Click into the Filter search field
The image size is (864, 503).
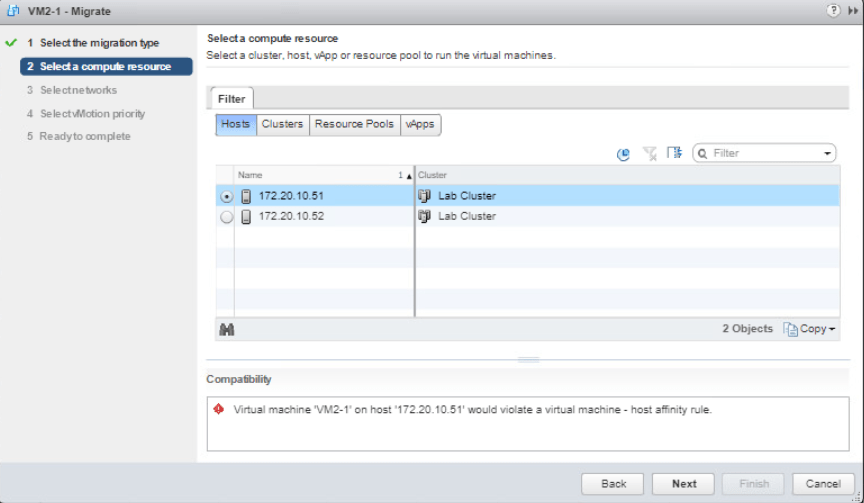pyautogui.click(x=762, y=154)
